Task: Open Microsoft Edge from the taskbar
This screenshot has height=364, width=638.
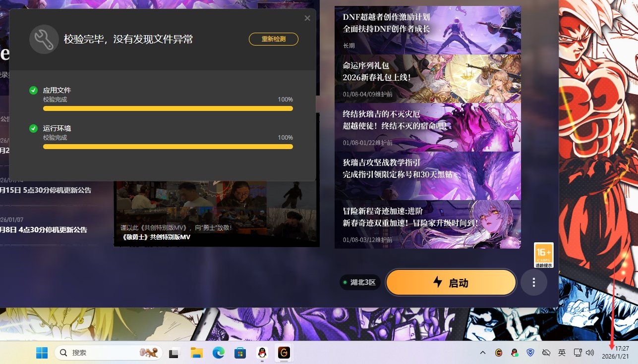Action: coord(218,353)
